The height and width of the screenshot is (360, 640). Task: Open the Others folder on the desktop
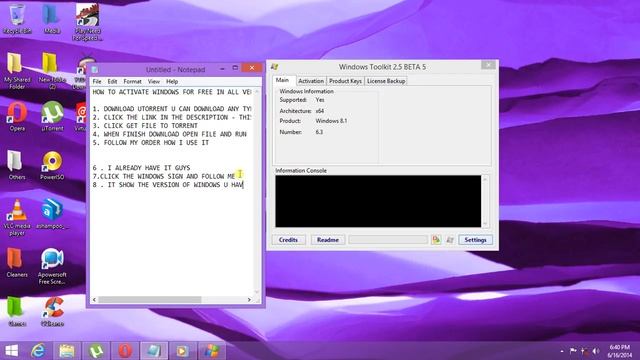click(17, 165)
